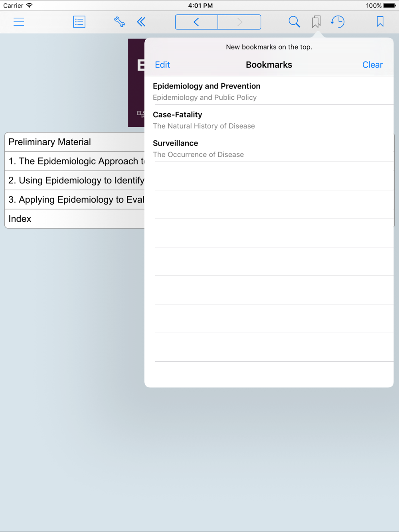The image size is (399, 532).
Task: Expand the Preliminary Material section
Action: 75,142
